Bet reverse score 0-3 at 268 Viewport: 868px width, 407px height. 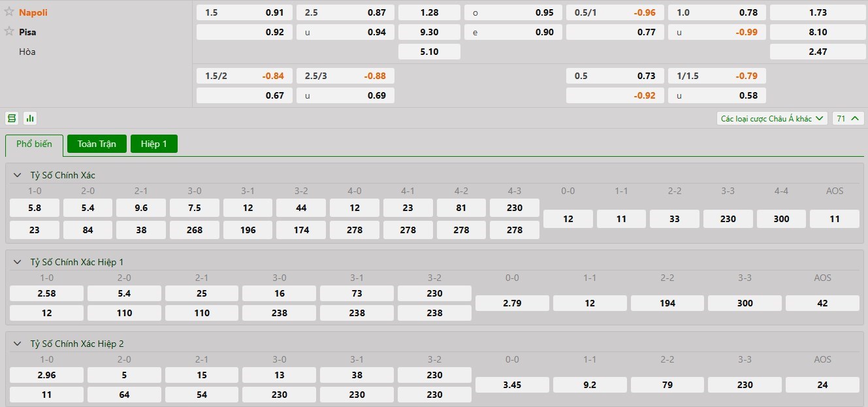point(195,230)
